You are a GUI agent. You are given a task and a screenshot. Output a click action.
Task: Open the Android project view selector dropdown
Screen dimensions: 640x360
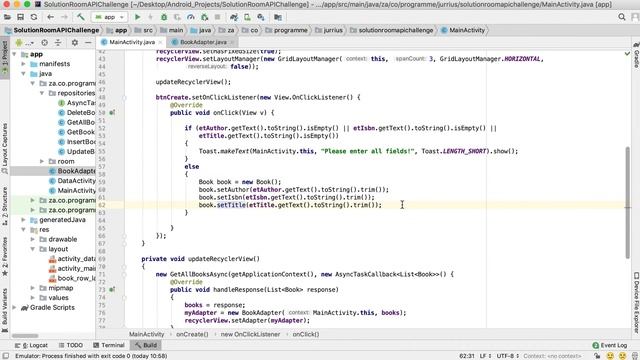pyautogui.click(x=24, y=42)
